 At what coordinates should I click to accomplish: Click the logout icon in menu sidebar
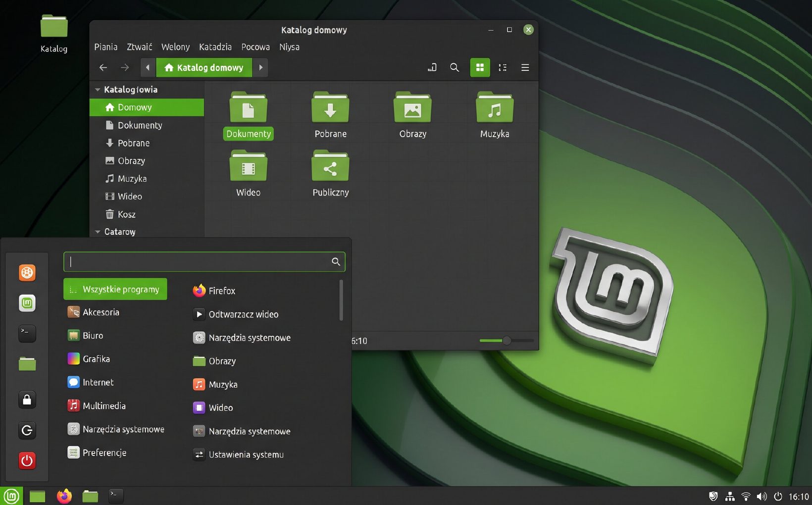[x=27, y=430]
